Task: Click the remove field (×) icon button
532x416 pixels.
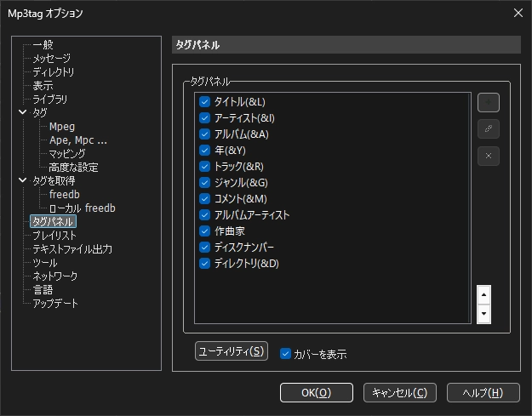Action: pyautogui.click(x=489, y=156)
